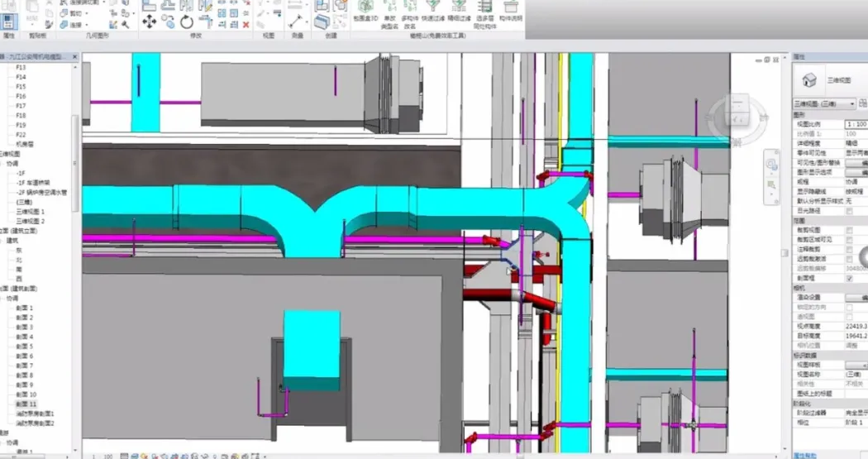The width and height of the screenshot is (868, 459).
Task: Click the Cut geometry (剪切) icon
Action: point(64,13)
